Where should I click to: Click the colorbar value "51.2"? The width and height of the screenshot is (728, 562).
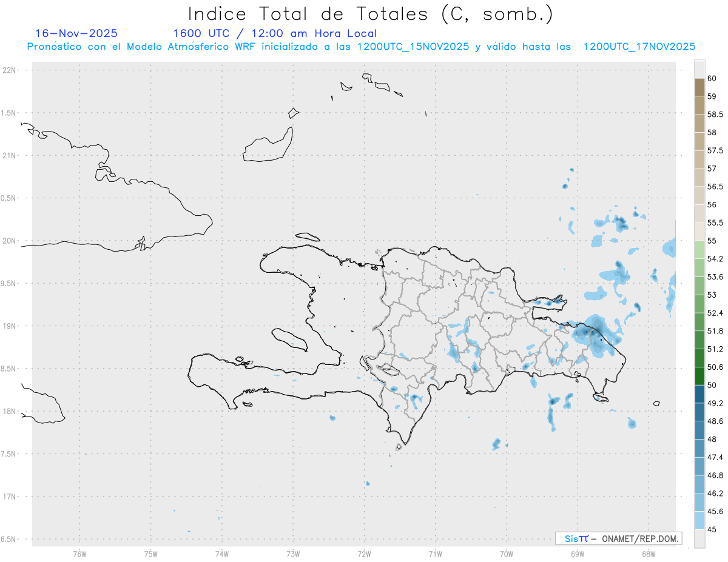[715, 349]
